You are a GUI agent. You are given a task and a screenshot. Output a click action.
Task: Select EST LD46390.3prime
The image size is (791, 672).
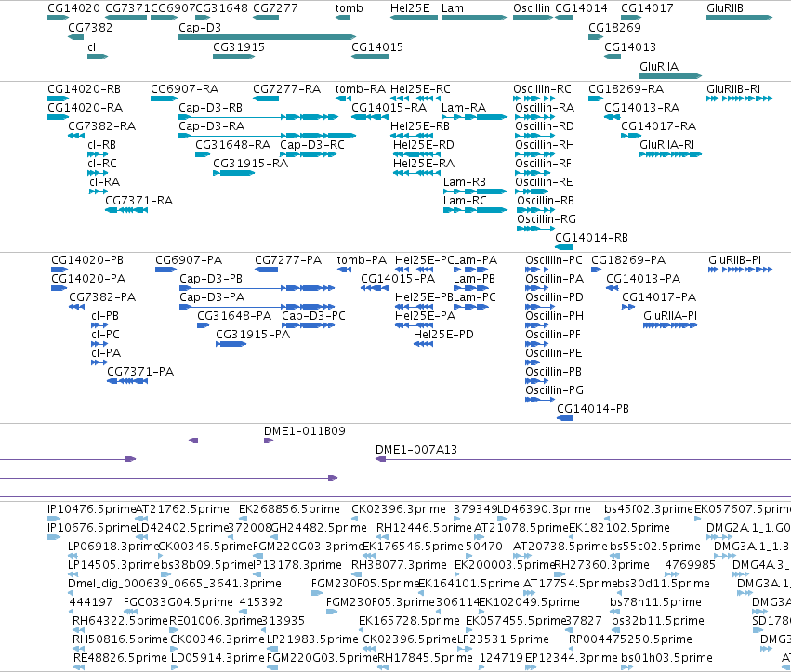pos(502,519)
